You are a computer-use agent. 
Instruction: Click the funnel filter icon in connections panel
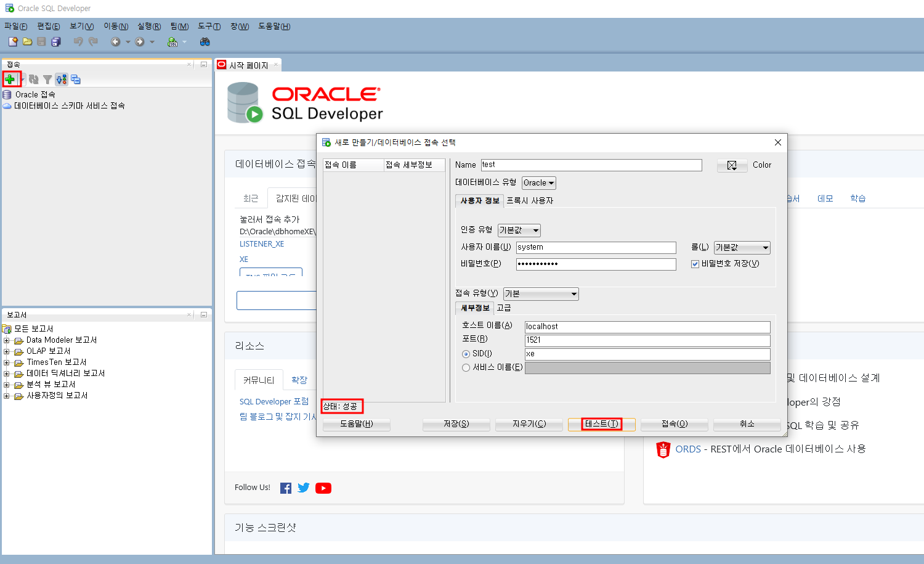(47, 79)
